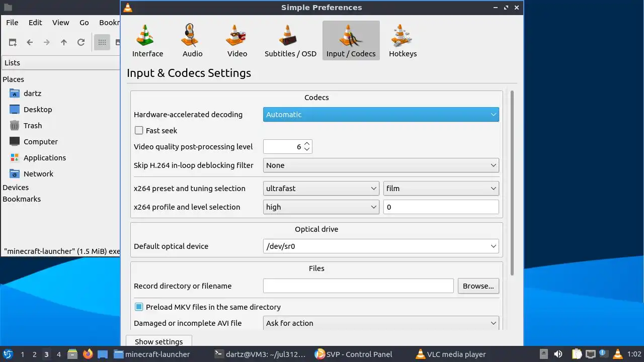Open the File menu in file manager
The height and width of the screenshot is (362, 644).
coord(12,23)
